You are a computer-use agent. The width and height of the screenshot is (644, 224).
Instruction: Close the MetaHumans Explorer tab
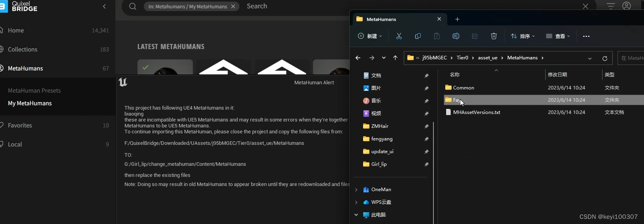[439, 19]
